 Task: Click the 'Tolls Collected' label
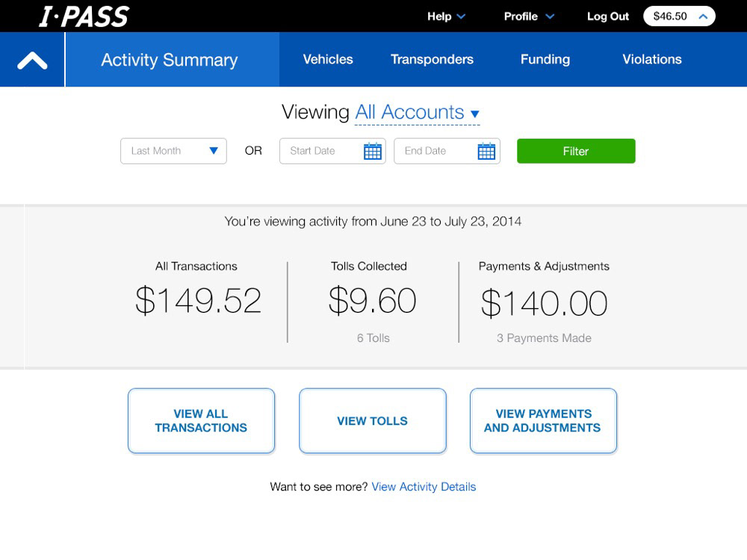369,267
